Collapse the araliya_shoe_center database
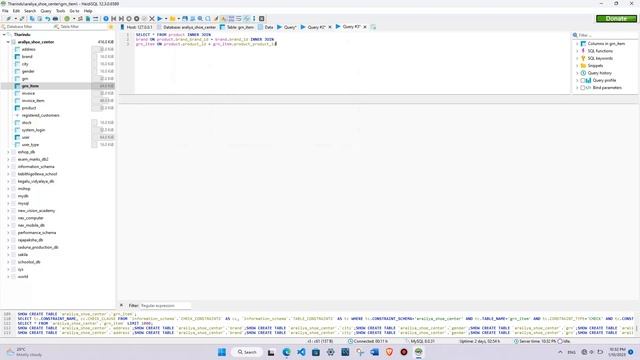The width and height of the screenshot is (640, 360). (x=8, y=42)
